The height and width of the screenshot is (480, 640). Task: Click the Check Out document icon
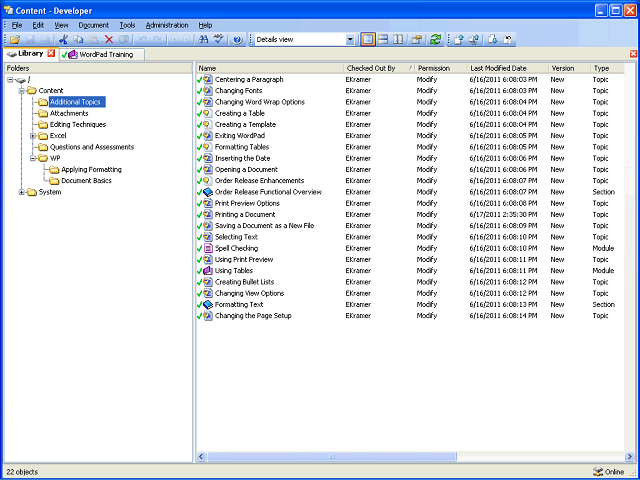[x=493, y=40]
